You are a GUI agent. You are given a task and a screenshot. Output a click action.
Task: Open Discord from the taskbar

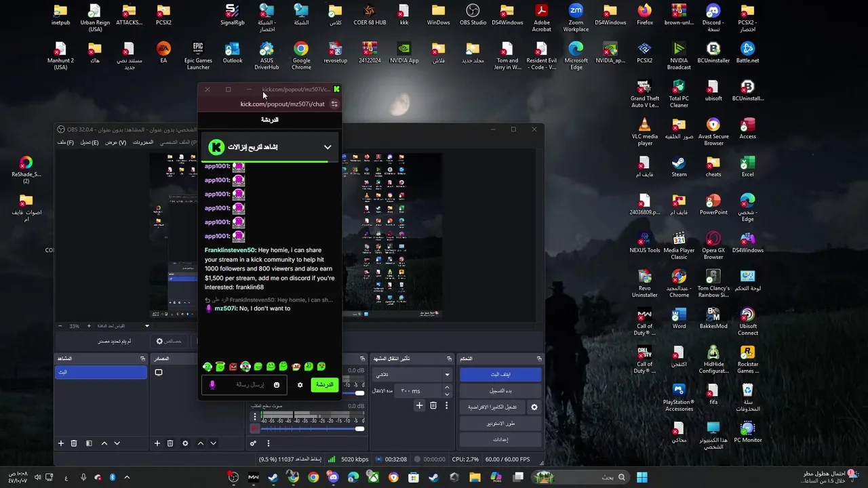click(333, 478)
